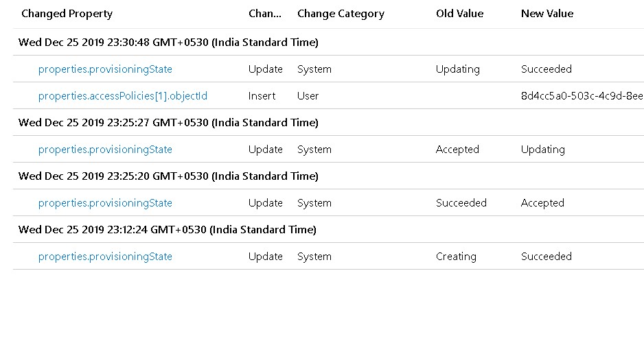Click the 8d4cc5a0-503c object ID value
The width and height of the screenshot is (644, 341).
(582, 95)
